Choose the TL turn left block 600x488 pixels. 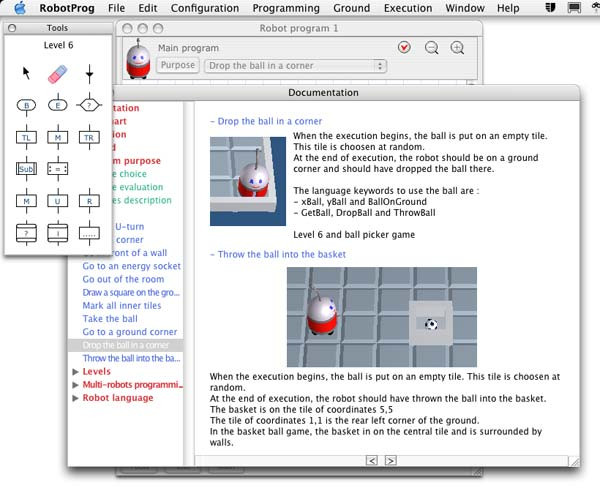27,137
